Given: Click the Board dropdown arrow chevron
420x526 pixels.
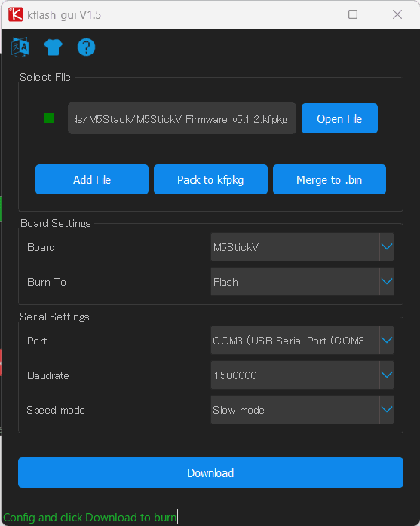Looking at the screenshot, I should (387, 247).
